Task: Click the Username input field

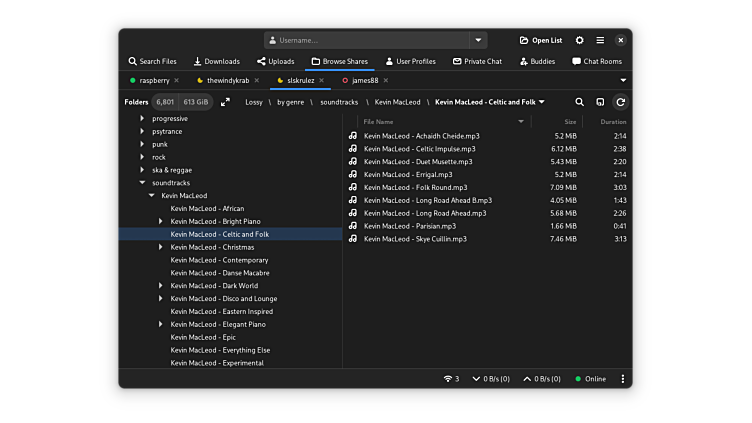Action: click(370, 40)
